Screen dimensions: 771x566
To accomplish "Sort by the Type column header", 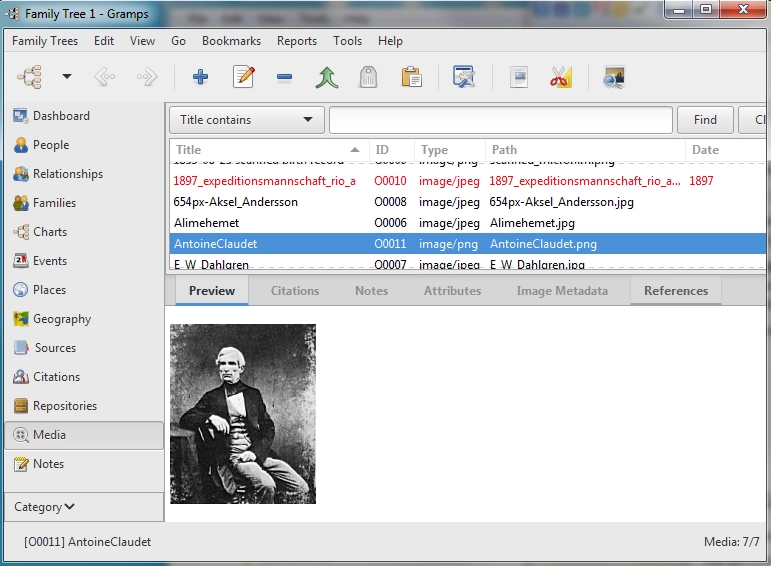I will point(449,150).
